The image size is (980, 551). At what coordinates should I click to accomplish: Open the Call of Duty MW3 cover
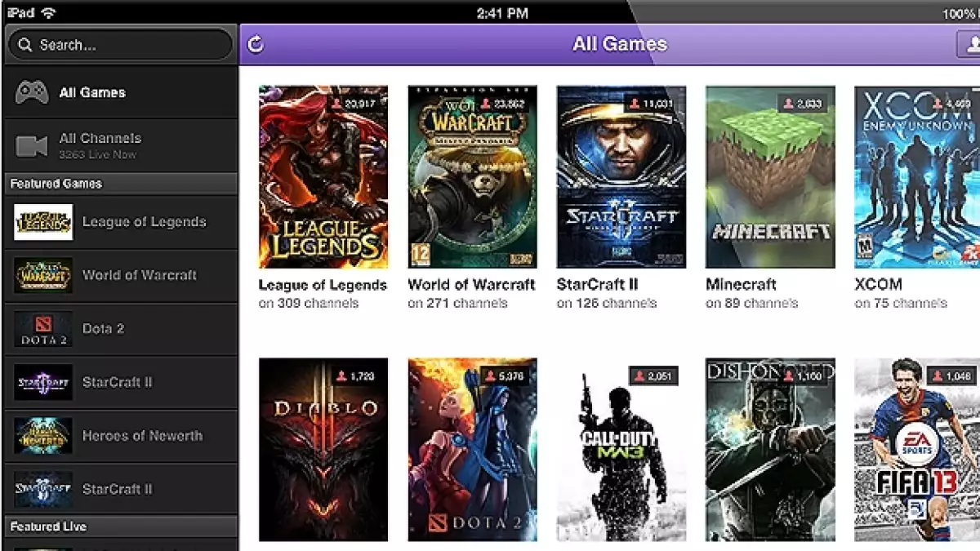click(x=621, y=449)
